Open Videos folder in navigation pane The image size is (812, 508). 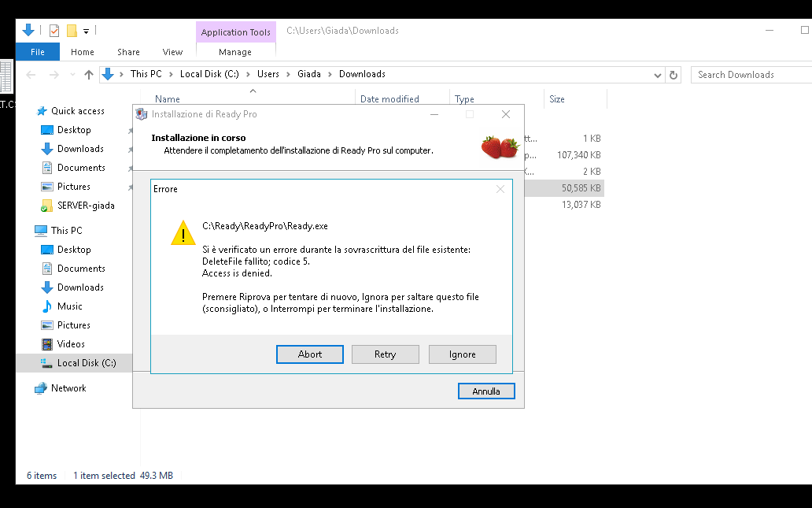[71, 344]
